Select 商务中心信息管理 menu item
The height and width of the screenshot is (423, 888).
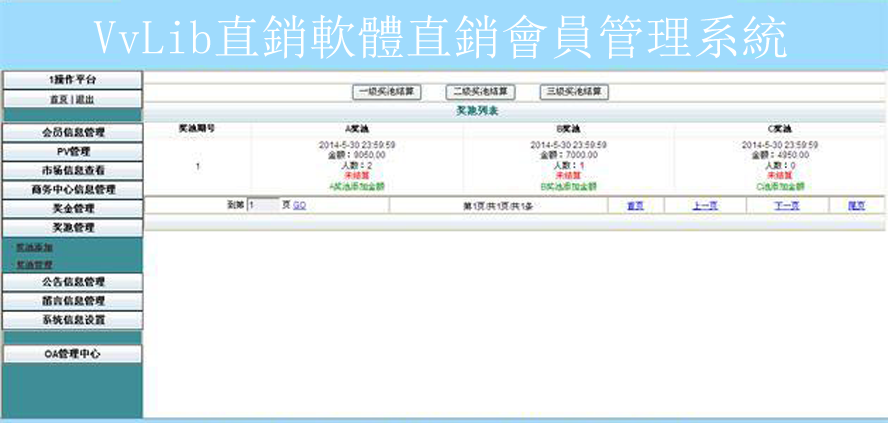(x=72, y=189)
